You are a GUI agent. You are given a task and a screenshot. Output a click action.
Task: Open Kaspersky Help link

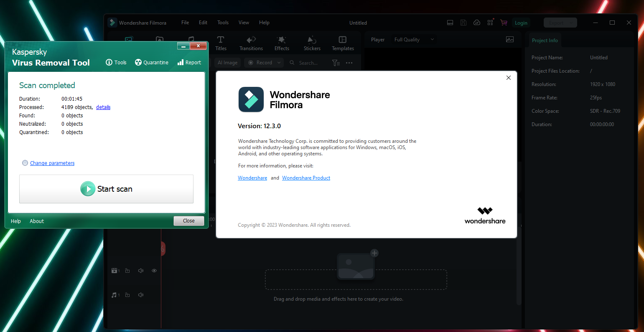(x=16, y=221)
